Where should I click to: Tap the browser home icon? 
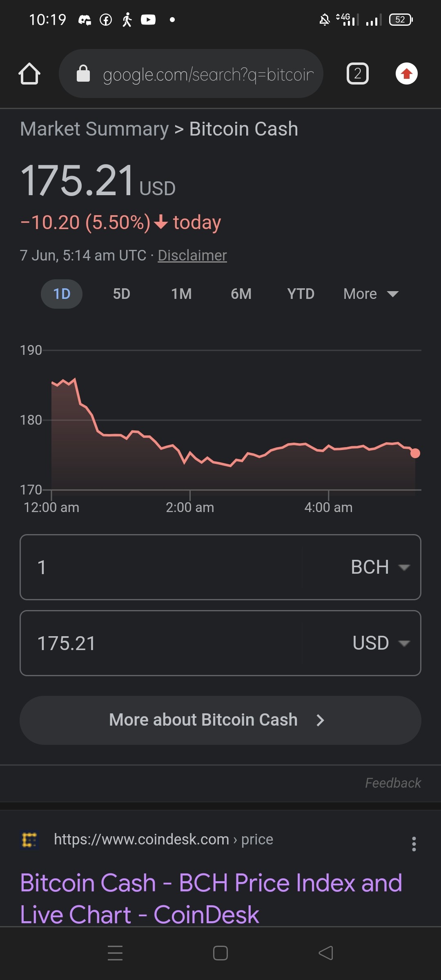[x=29, y=74]
